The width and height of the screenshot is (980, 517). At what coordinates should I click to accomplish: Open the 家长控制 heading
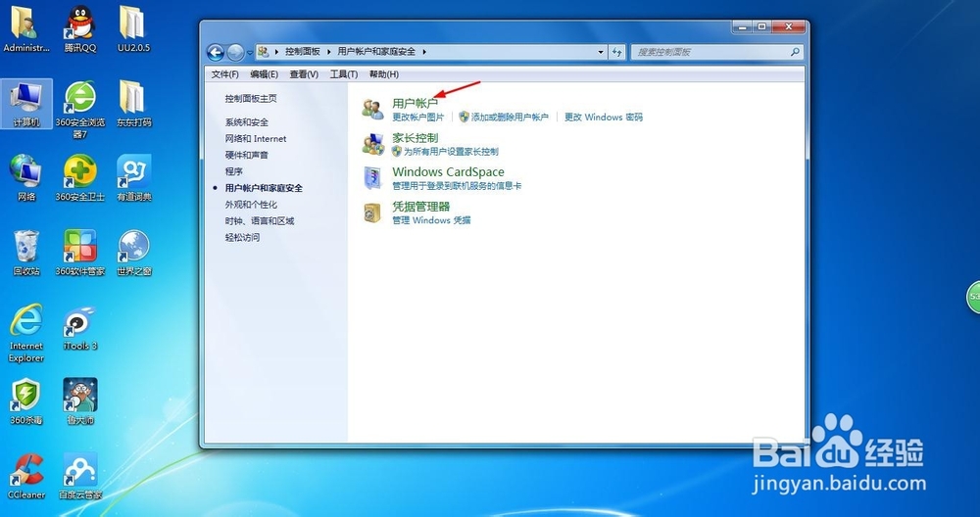tap(415, 137)
